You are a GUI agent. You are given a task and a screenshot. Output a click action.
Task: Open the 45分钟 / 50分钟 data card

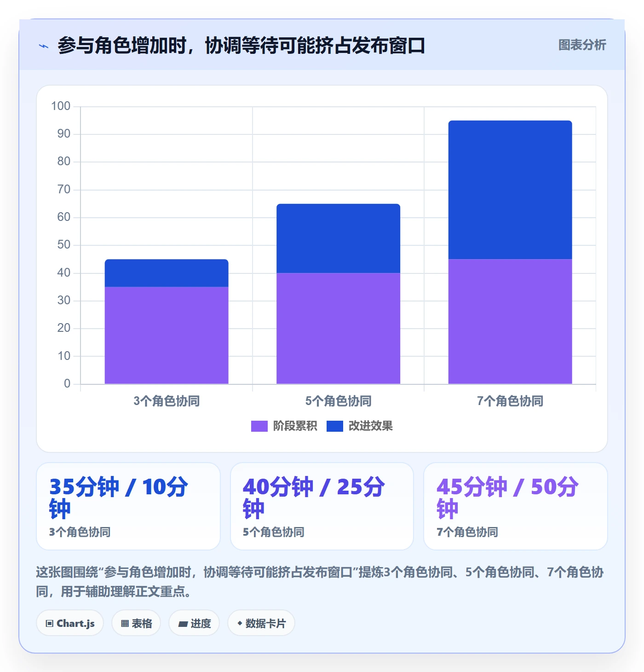click(x=516, y=506)
